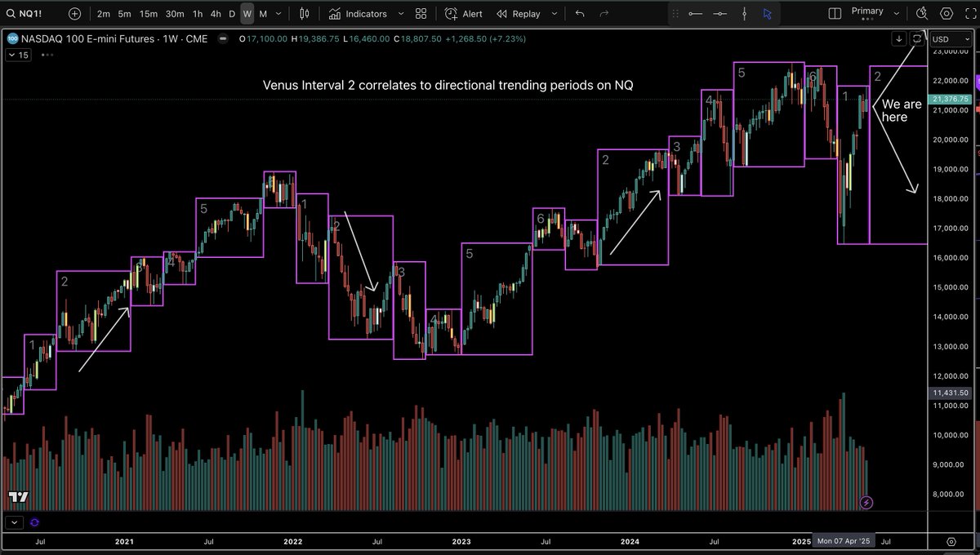Click the purple circular arrows icon at bottom left
Screen dimensions: 980x555
click(35, 522)
